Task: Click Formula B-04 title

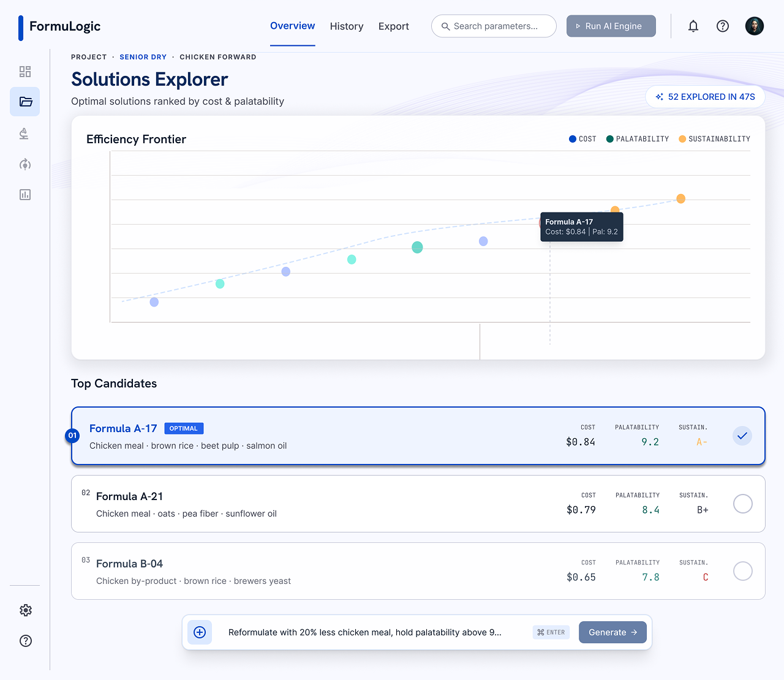Action: pos(129,564)
